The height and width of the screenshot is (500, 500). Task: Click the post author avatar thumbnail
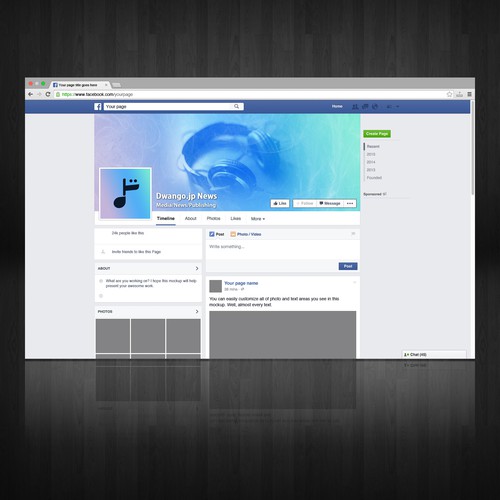(215, 286)
